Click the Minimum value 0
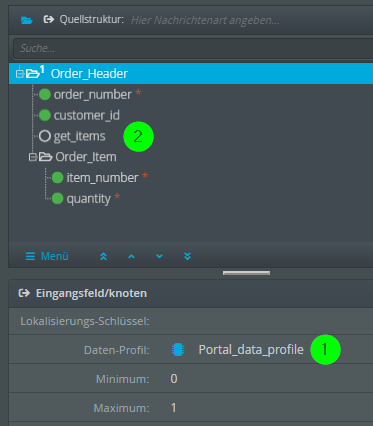 174,379
